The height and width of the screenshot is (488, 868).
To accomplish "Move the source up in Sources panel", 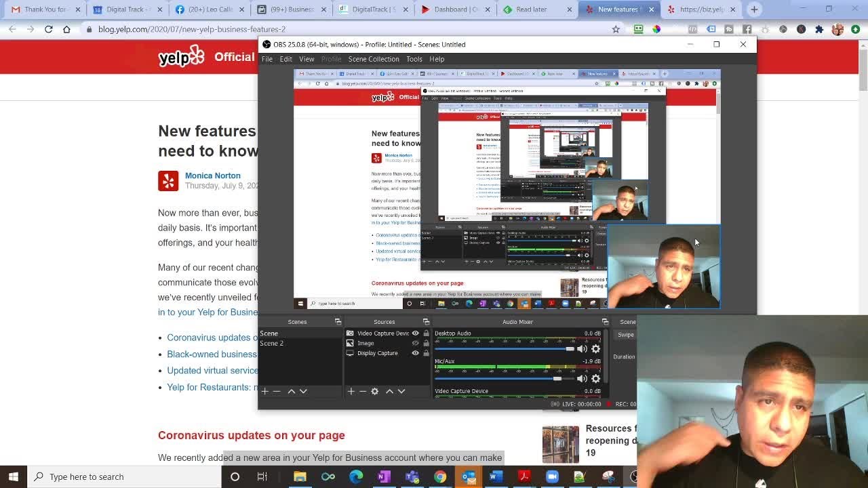I will point(389,391).
